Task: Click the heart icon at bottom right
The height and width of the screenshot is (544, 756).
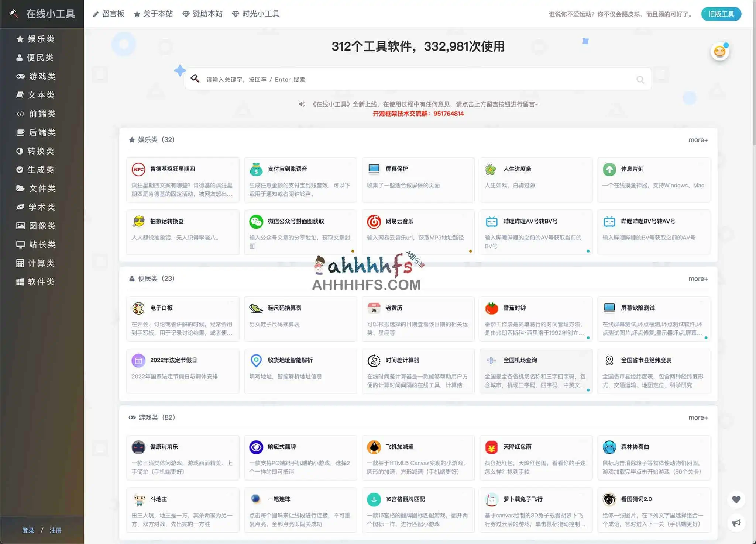Action: tap(736, 499)
